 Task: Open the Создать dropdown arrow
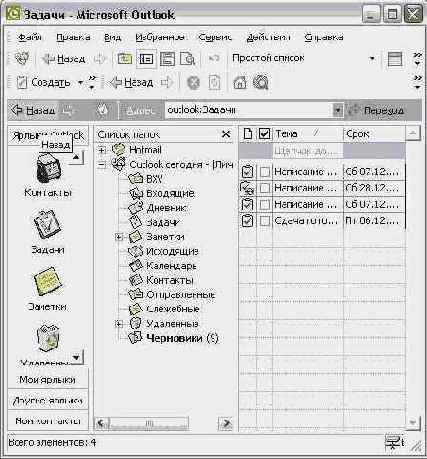pos(80,82)
